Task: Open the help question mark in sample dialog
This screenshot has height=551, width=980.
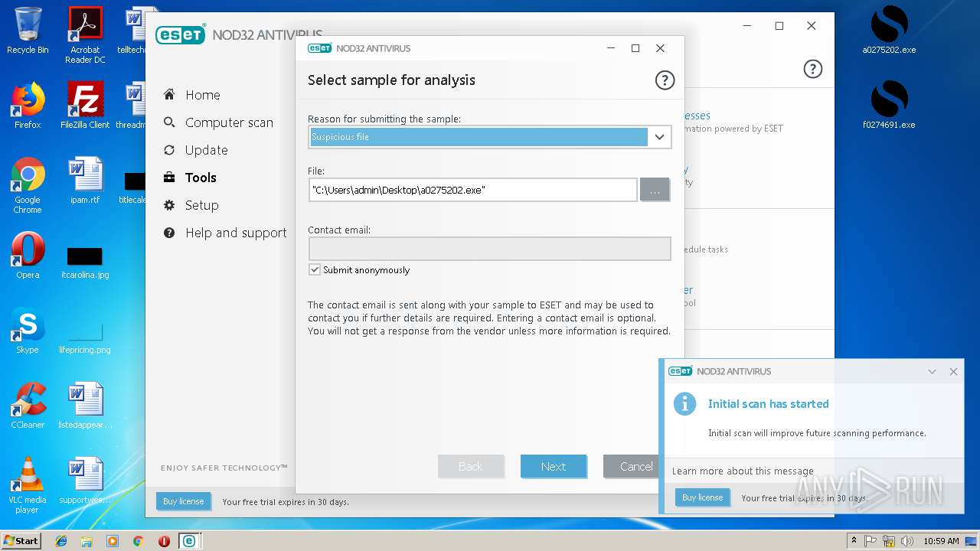Action: [x=665, y=80]
